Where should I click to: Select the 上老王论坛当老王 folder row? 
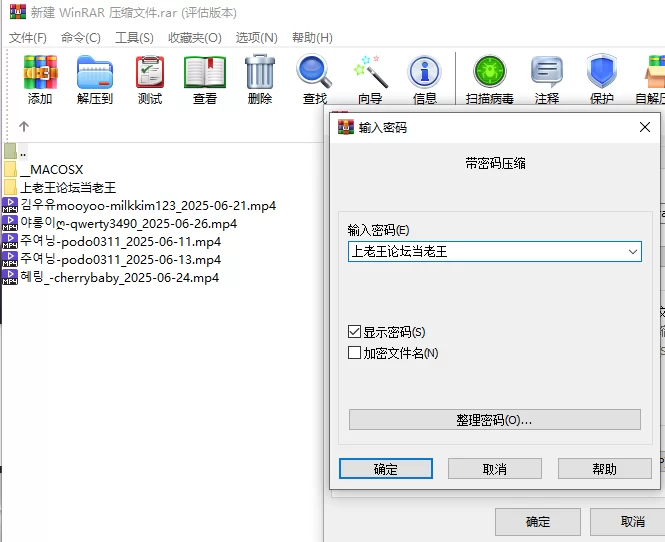point(60,187)
